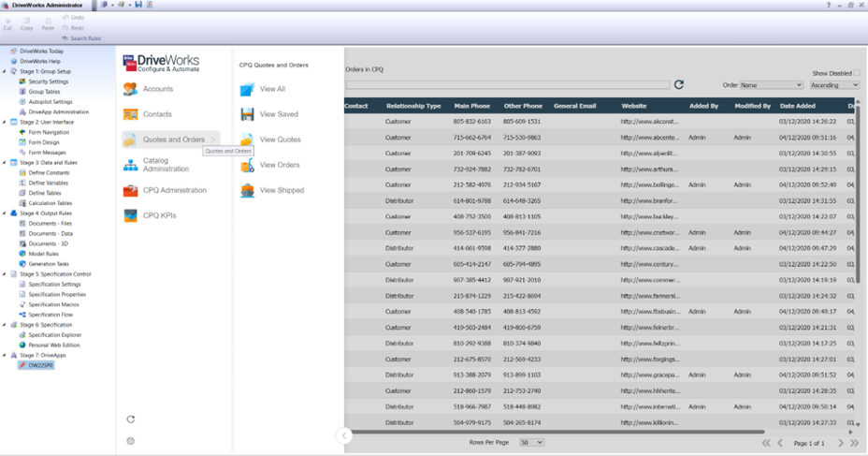This screenshot has width=868, height=456.
Task: Click the refresh icon at bottom of CPQ menu
Action: [131, 419]
